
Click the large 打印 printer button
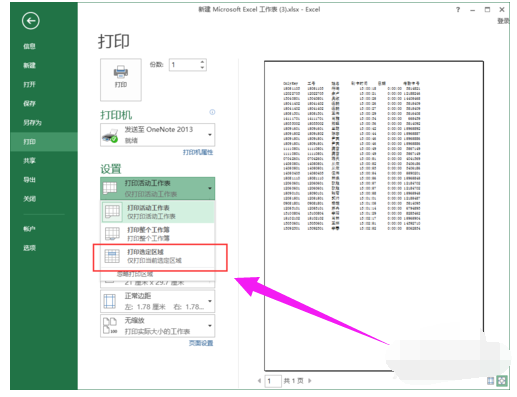pos(121,80)
